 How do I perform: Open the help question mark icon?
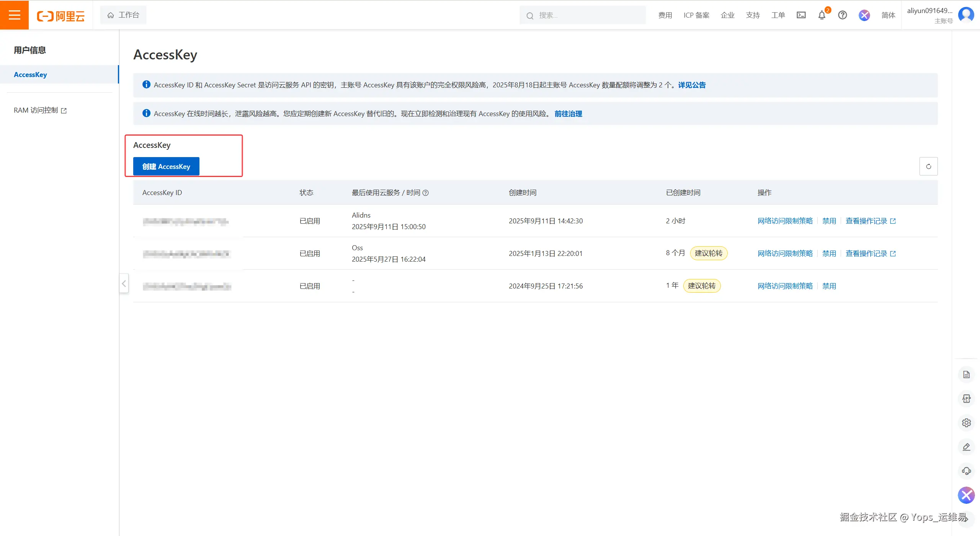click(842, 15)
